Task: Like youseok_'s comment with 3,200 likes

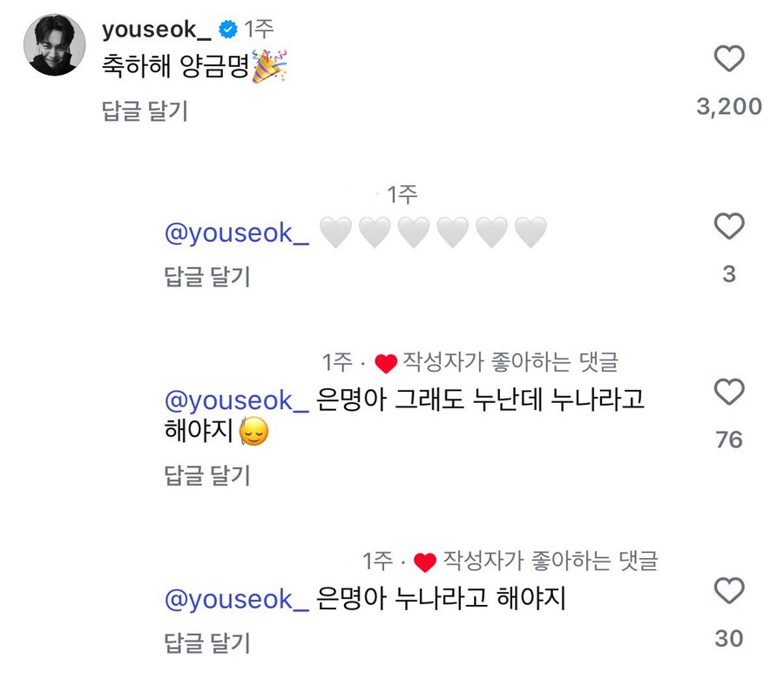Action: [729, 59]
